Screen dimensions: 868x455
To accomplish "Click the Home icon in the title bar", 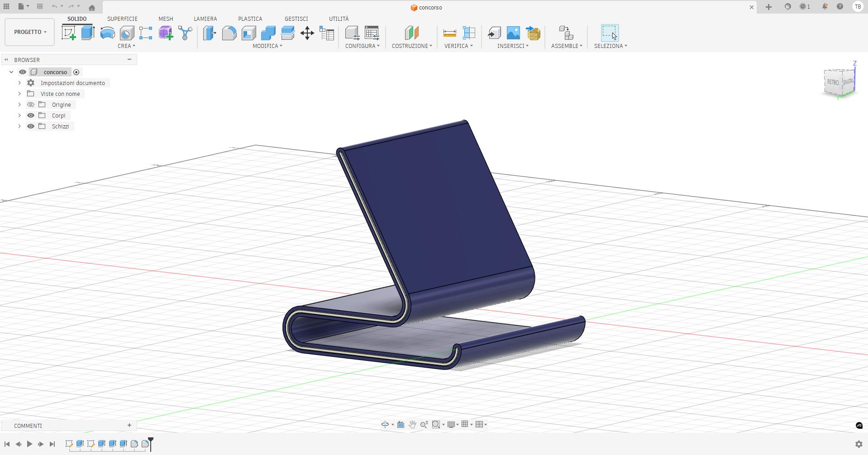I will click(x=92, y=7).
